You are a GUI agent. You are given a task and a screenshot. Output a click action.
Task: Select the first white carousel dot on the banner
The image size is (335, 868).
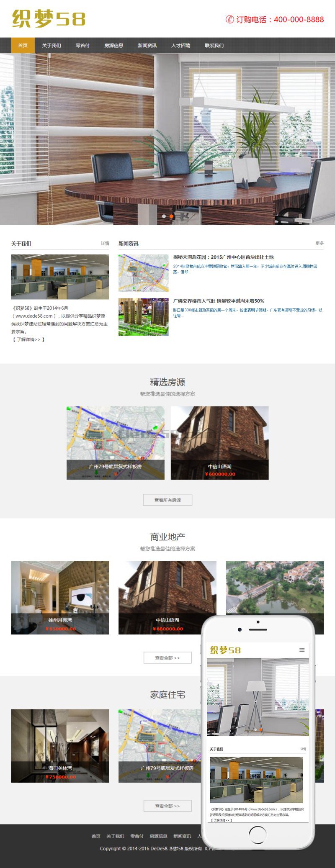164,216
